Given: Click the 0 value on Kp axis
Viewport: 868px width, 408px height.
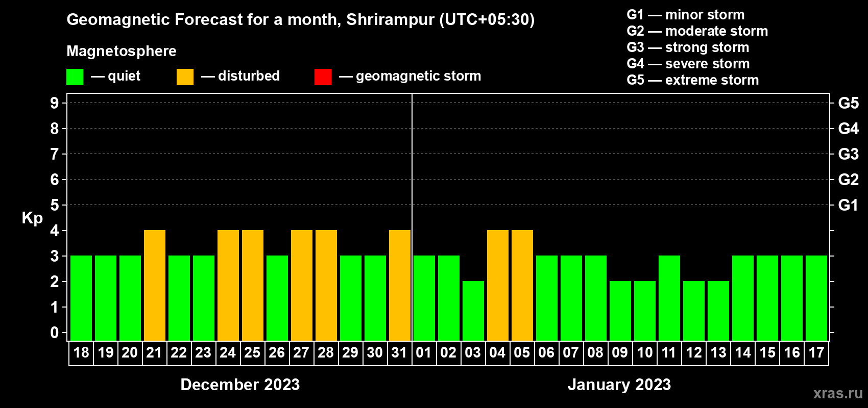Looking at the screenshot, I should tap(55, 333).
